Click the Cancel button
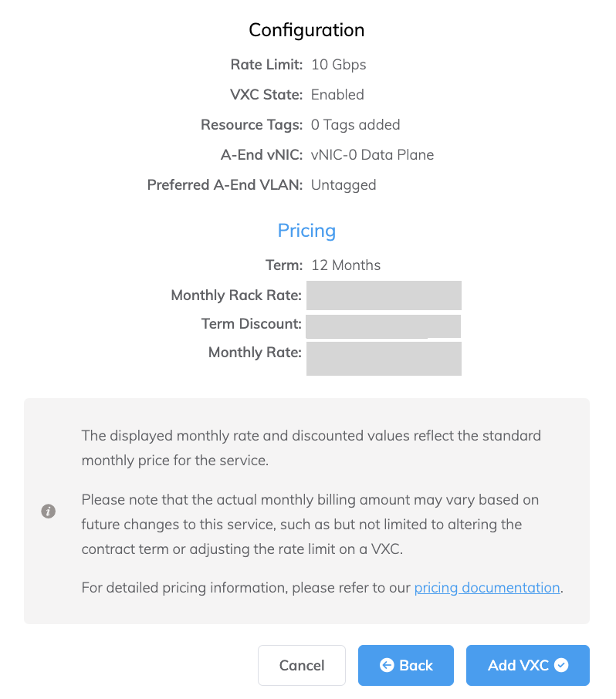 pyautogui.click(x=301, y=665)
